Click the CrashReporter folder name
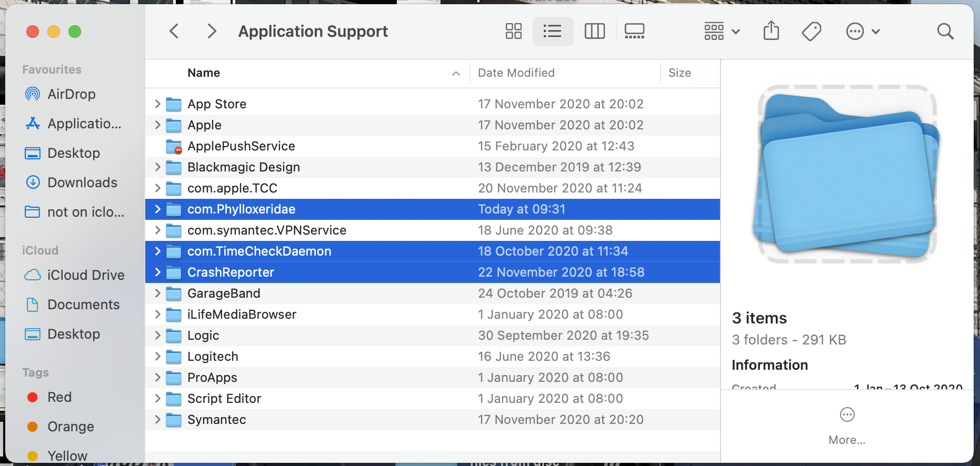 (231, 272)
